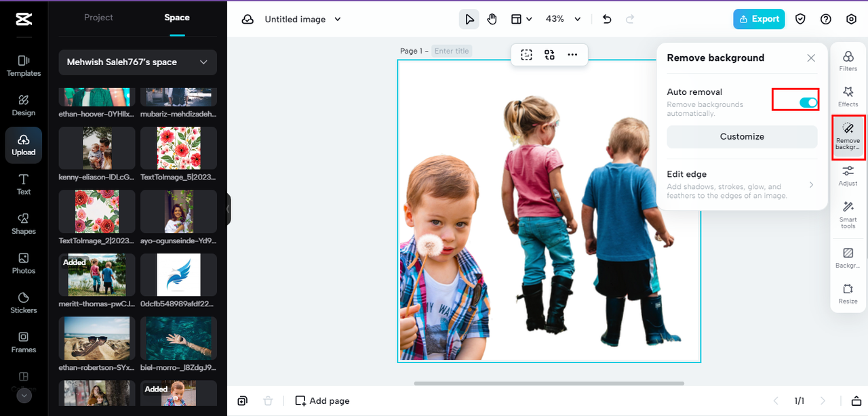This screenshot has width=868, height=416.
Task: Open the layers icon at bottom right
Action: (856, 401)
